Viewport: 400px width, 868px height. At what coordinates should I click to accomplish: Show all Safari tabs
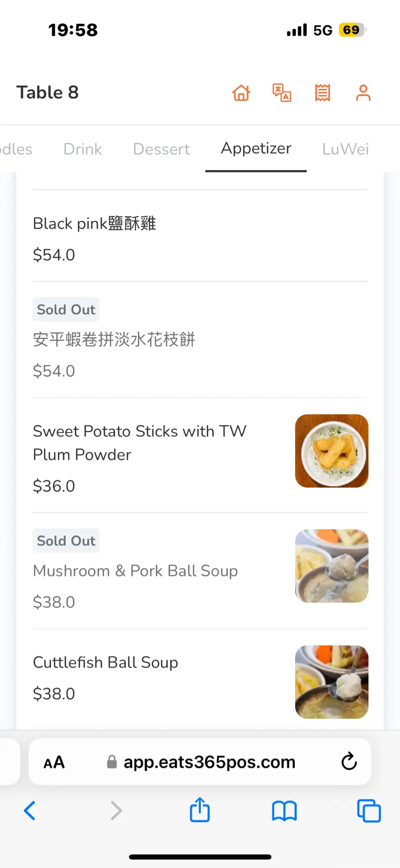click(369, 810)
